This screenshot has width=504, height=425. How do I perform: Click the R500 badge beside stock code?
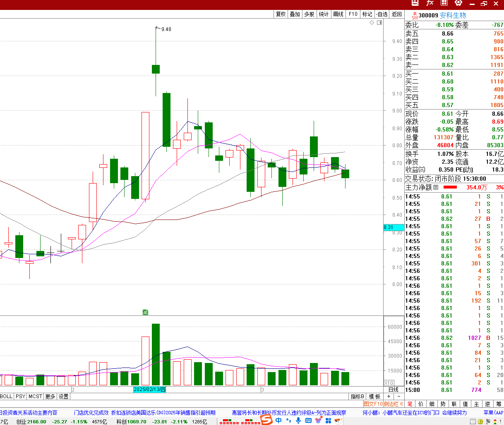point(414,16)
